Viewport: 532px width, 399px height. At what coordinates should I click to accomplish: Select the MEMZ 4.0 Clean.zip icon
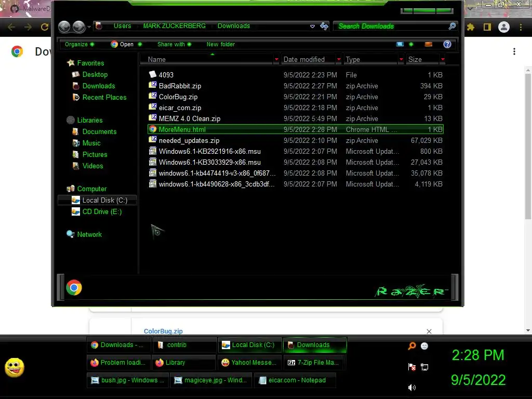coord(153,118)
